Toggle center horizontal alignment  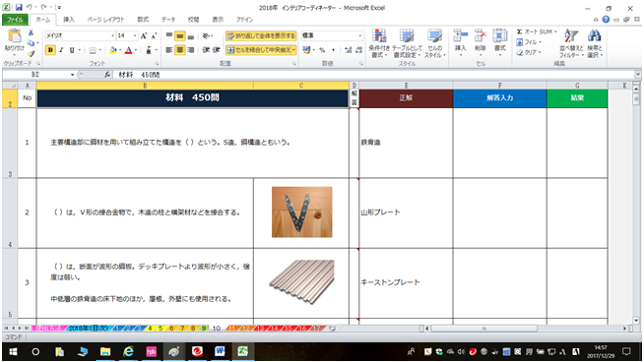180,50
